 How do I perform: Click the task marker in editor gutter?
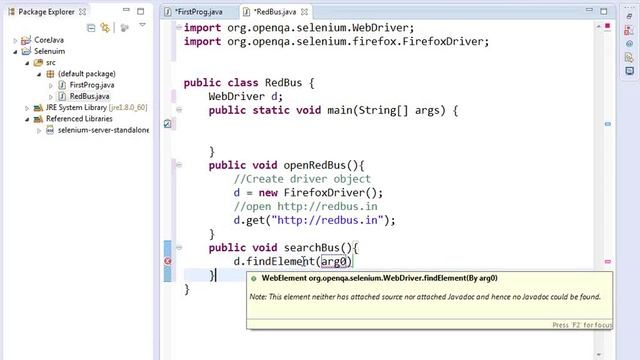[x=167, y=124]
